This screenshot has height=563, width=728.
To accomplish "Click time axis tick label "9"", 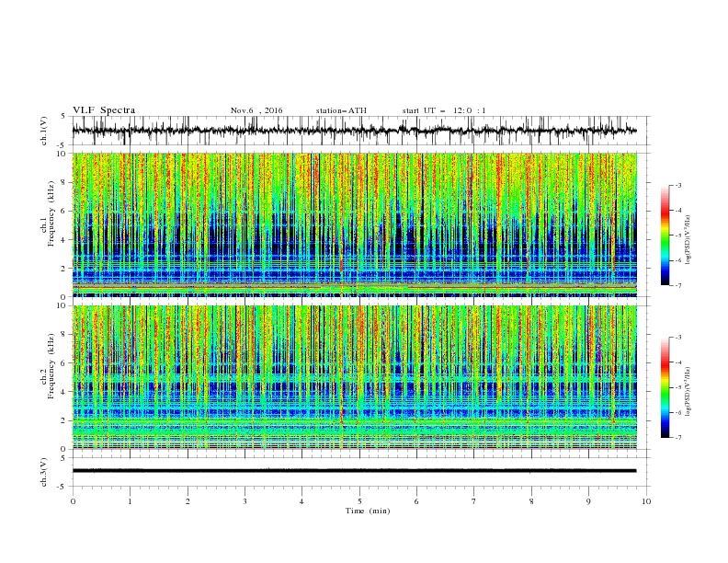I will [x=588, y=501].
